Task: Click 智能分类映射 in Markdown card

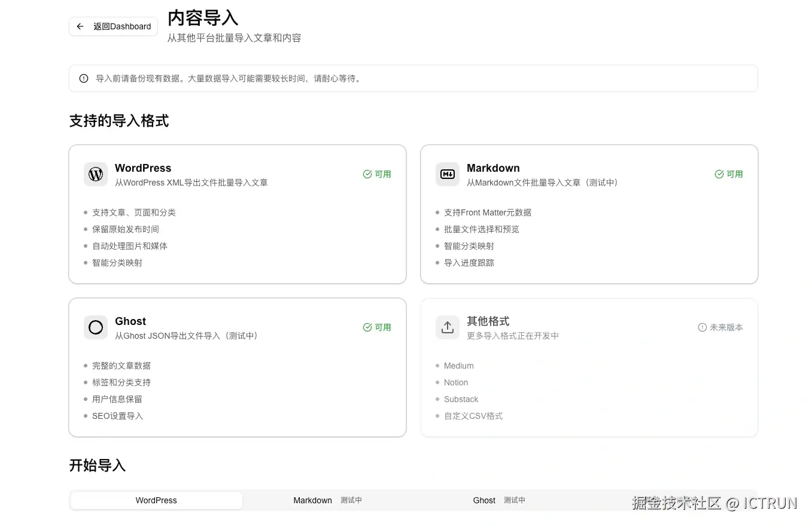Action: pos(469,246)
